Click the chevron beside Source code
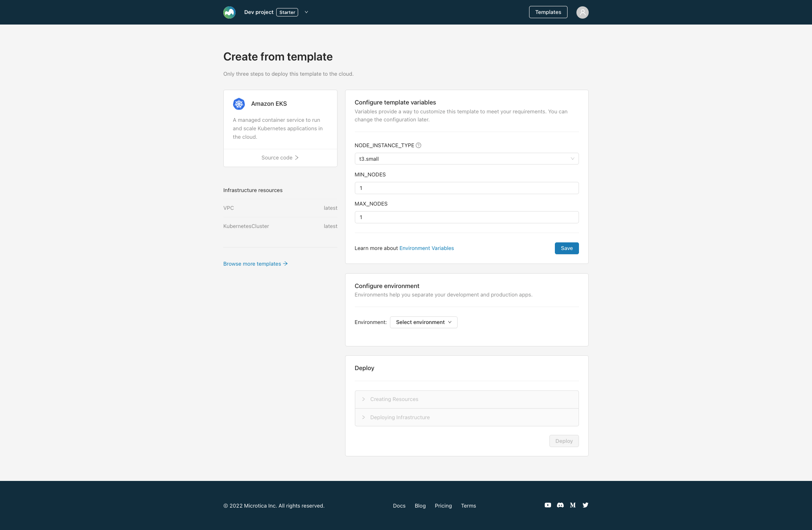The width and height of the screenshot is (812, 530). pos(296,158)
